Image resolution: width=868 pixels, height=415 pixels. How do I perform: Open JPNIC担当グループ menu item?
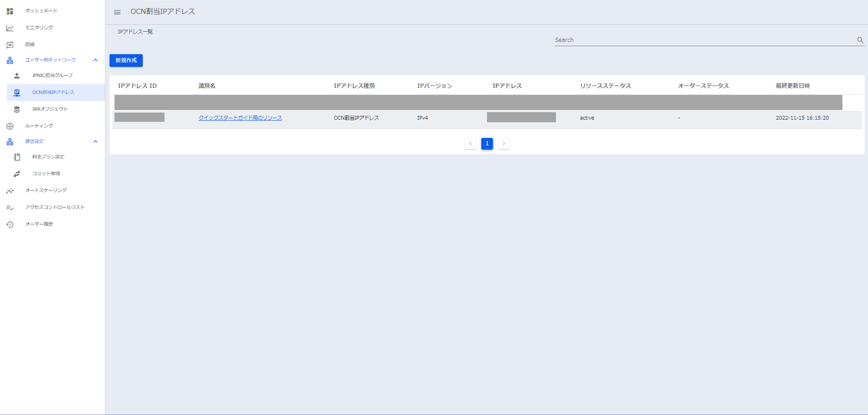click(x=52, y=75)
